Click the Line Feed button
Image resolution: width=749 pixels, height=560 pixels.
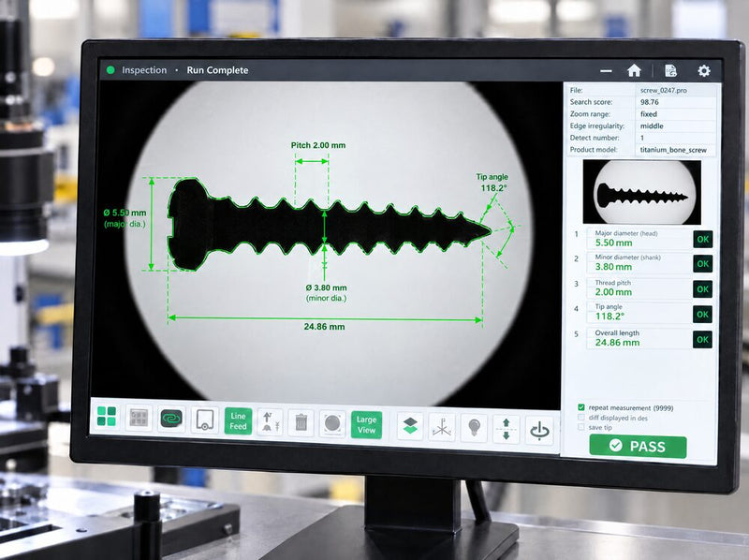pyautogui.click(x=238, y=421)
